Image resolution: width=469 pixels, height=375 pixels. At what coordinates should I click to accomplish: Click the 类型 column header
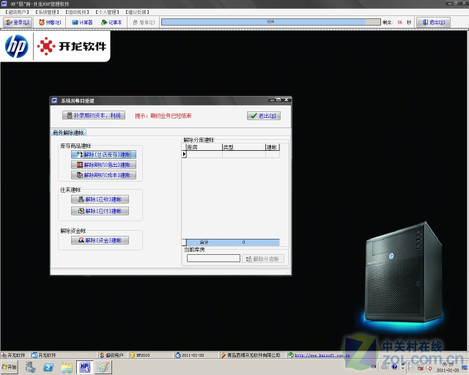[244, 147]
